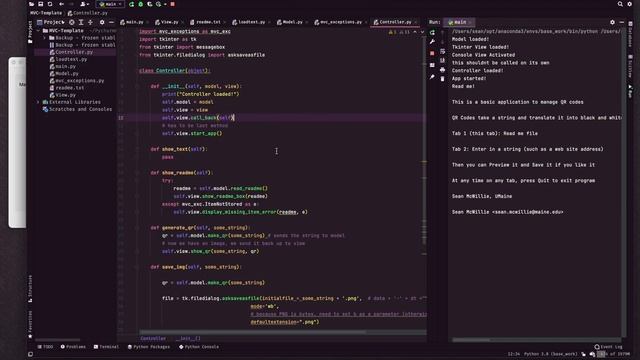
Task: Click the green Rerun icon in Run panel
Action: point(432,32)
